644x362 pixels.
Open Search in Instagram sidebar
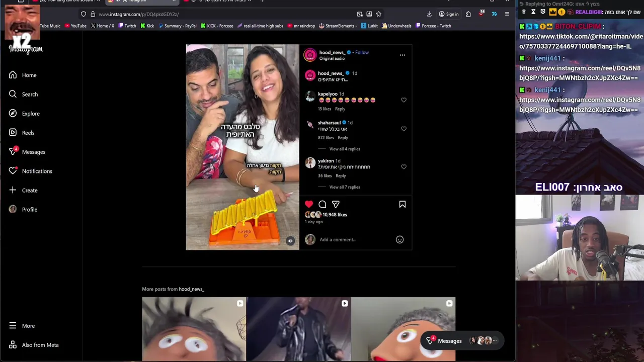click(x=23, y=94)
